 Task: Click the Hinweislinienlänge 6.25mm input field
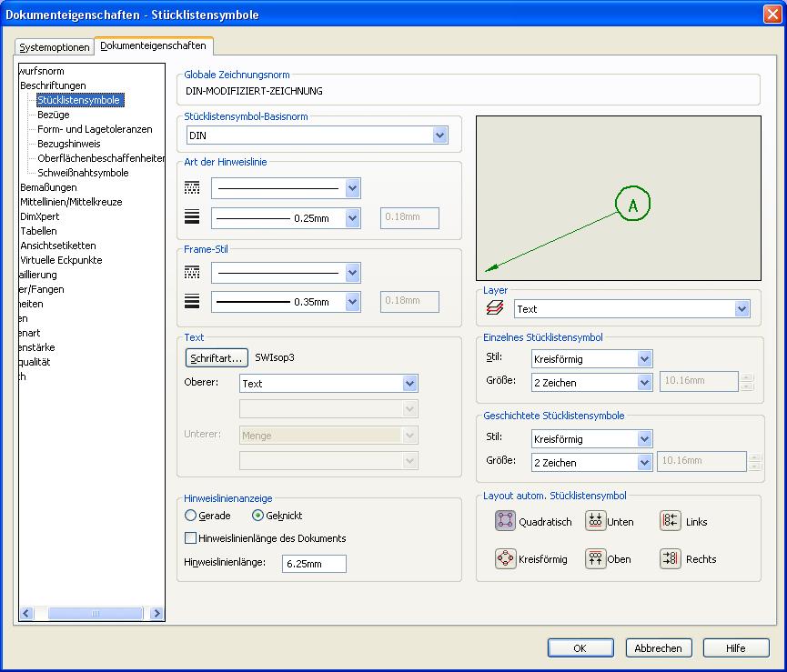click(x=314, y=563)
